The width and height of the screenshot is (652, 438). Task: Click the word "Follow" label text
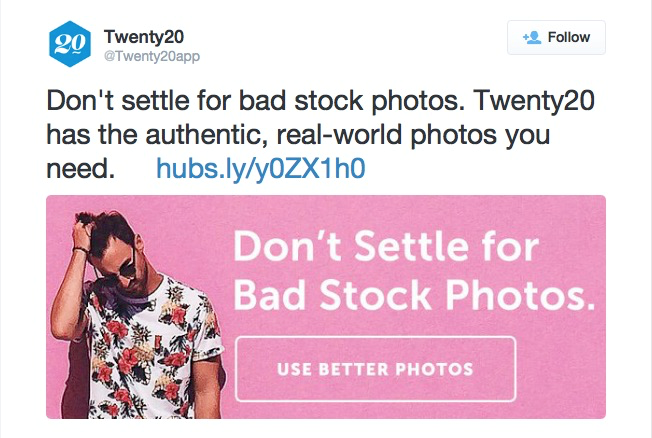(569, 37)
